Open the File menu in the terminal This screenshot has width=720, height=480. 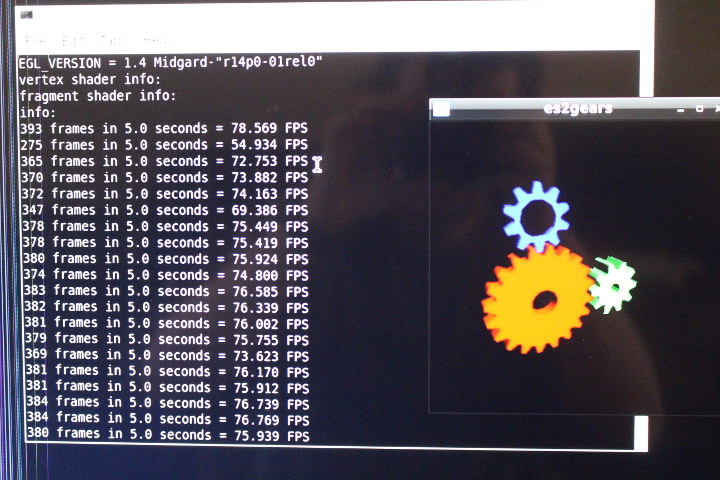point(35,40)
